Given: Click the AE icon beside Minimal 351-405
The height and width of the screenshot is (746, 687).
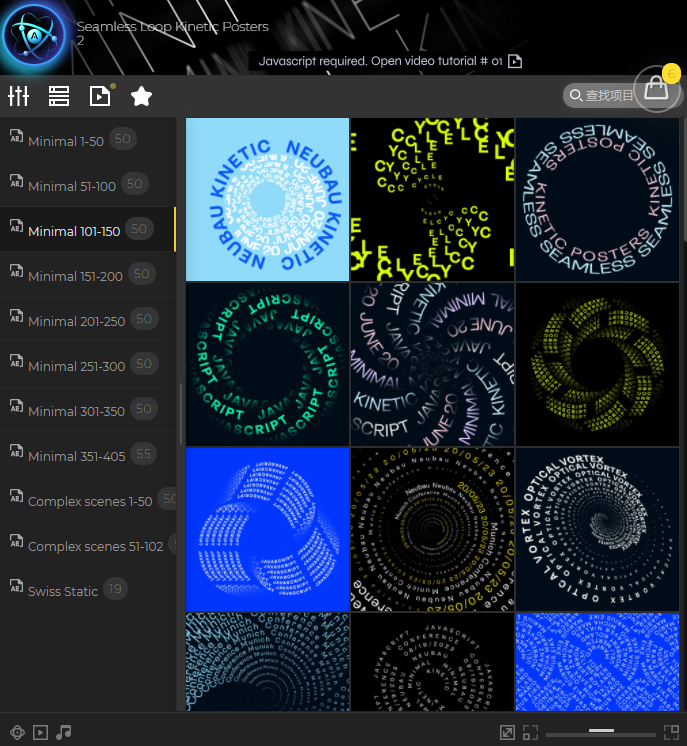Looking at the screenshot, I should (16, 451).
